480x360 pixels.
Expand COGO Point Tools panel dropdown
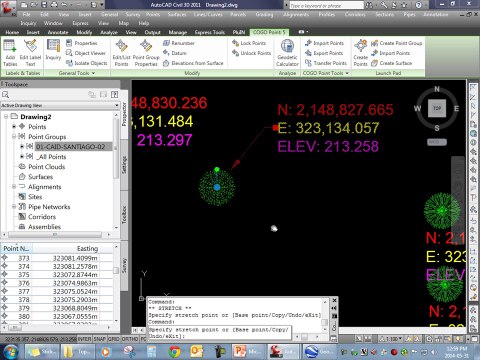point(347,73)
